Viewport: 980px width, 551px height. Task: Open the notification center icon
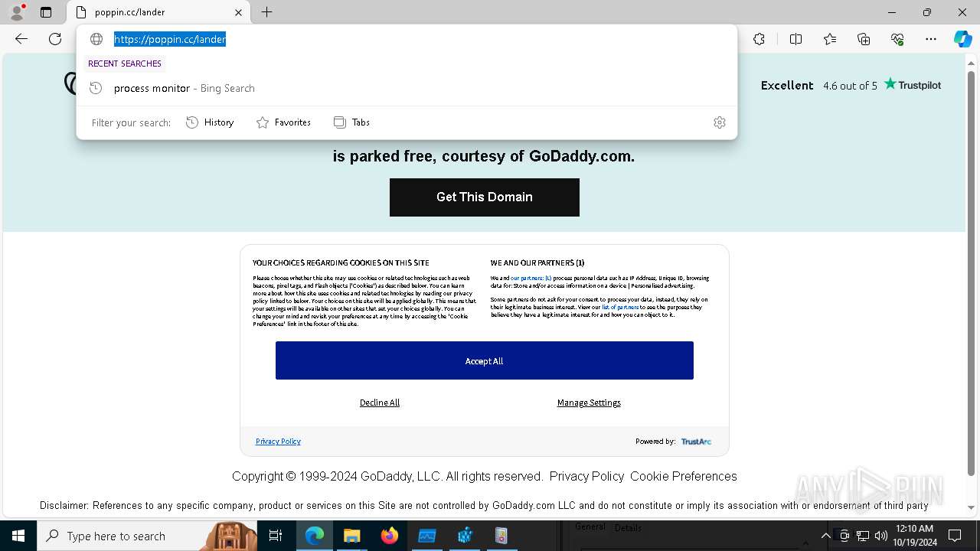[x=955, y=536]
